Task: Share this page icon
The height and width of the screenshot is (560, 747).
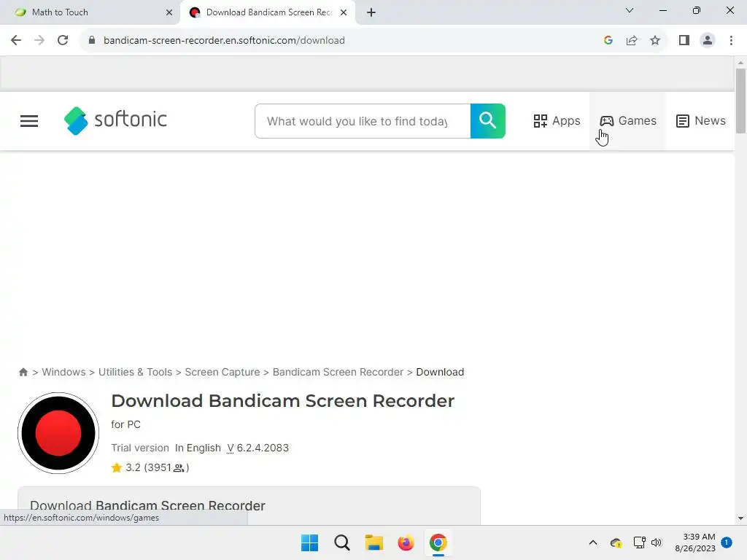Action: pos(632,41)
